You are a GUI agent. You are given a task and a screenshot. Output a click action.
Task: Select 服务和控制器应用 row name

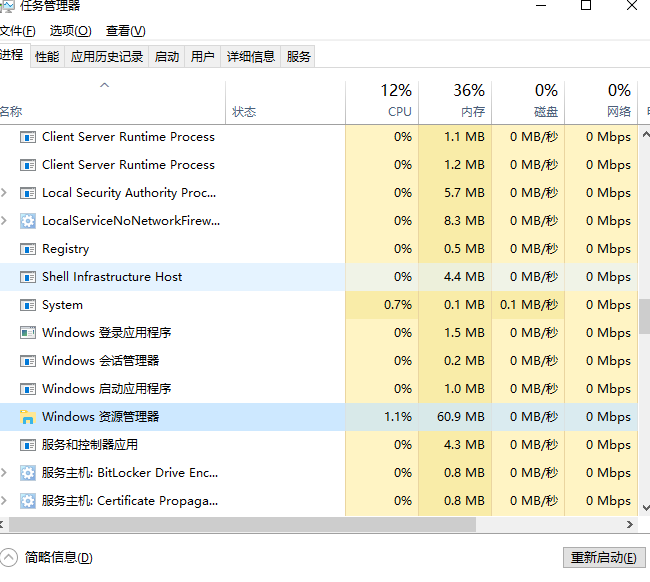90,445
